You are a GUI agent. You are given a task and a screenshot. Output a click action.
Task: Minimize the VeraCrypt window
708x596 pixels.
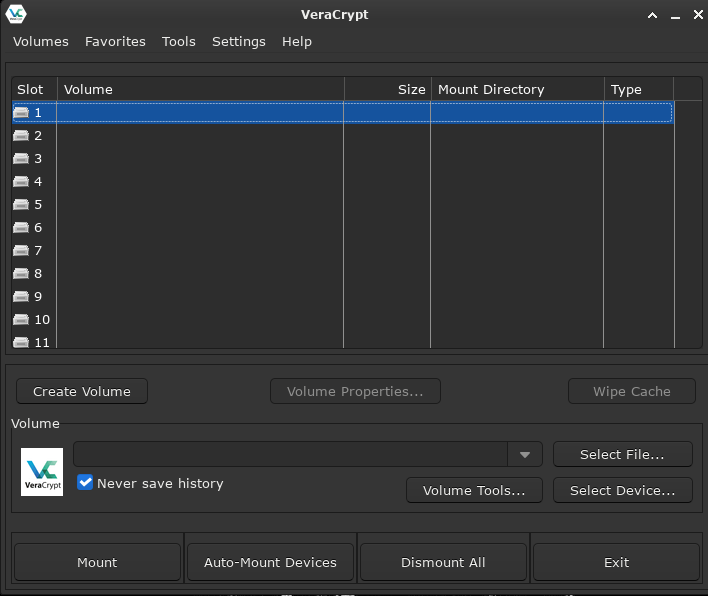[675, 15]
